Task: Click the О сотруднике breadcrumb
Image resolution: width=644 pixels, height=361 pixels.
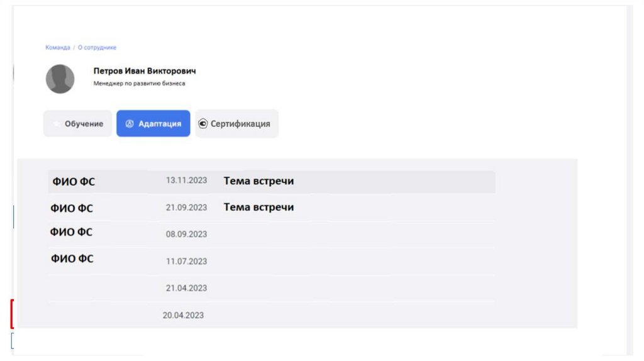Action: click(97, 48)
